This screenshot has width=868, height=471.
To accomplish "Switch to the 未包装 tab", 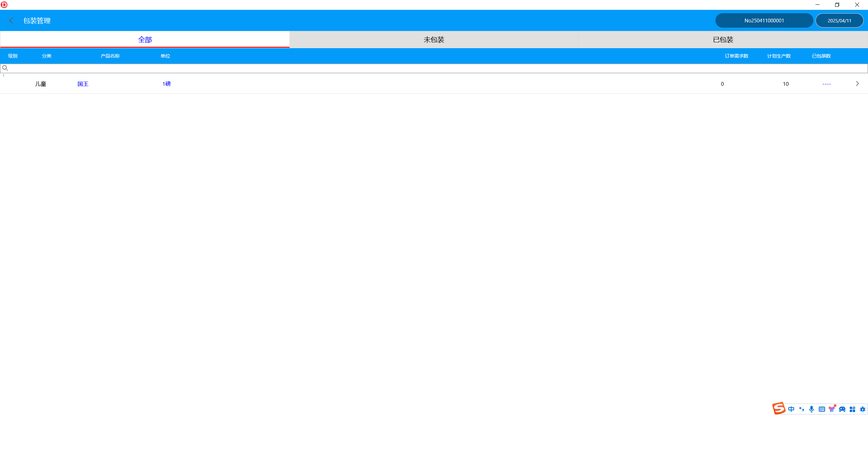I will coord(434,40).
